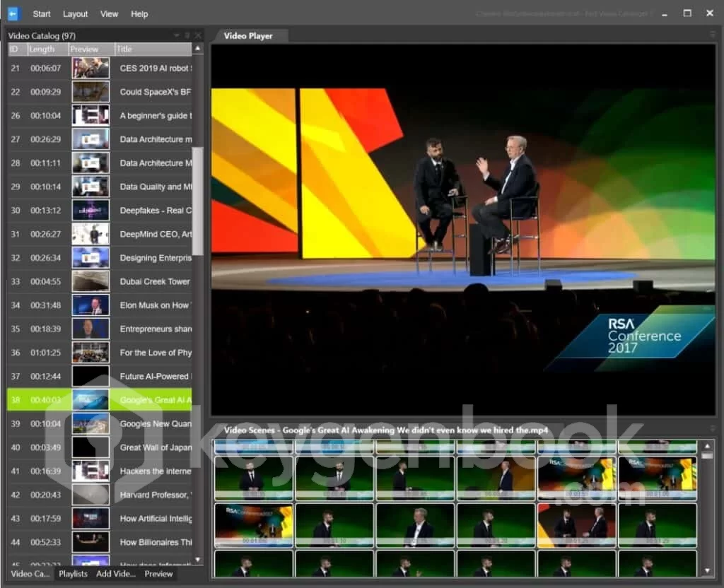This screenshot has width=724, height=588.
Task: Open the View menu
Action: click(x=110, y=14)
